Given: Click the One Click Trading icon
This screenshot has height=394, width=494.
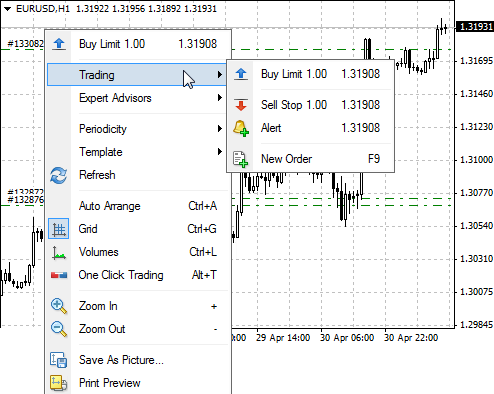Looking at the screenshot, I should (59, 275).
